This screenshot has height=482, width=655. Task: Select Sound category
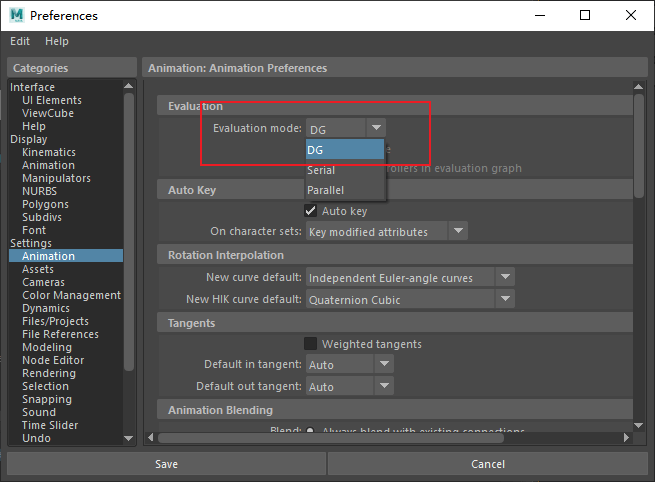pyautogui.click(x=39, y=412)
